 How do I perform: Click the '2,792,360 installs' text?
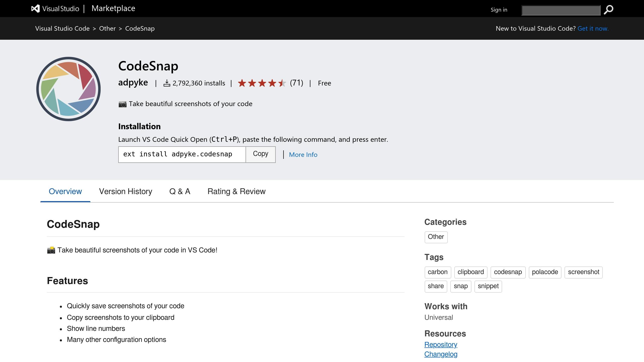199,83
